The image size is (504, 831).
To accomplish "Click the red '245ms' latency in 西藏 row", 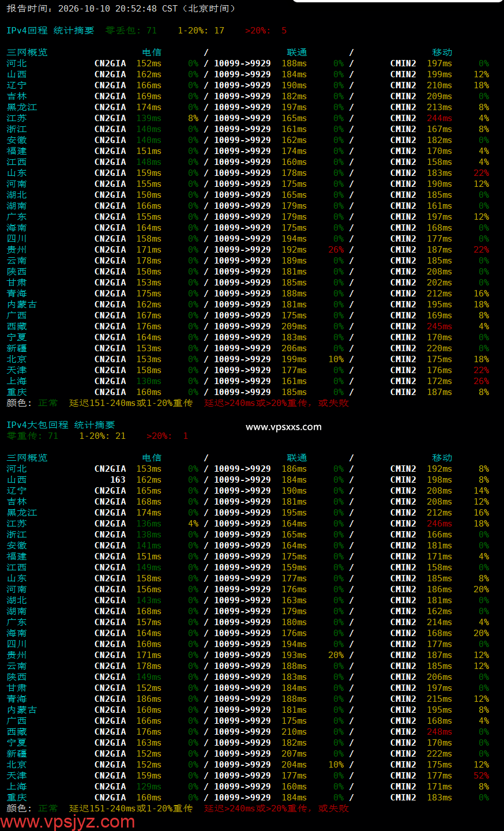I will (439, 326).
